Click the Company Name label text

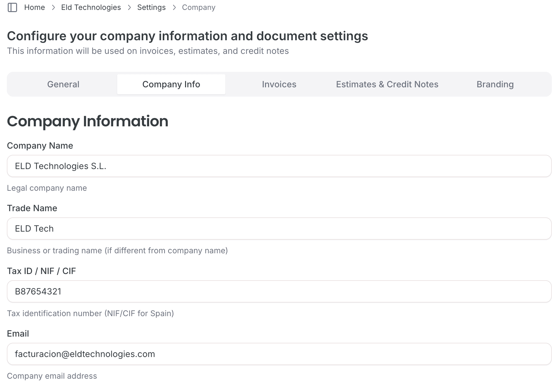tap(40, 145)
